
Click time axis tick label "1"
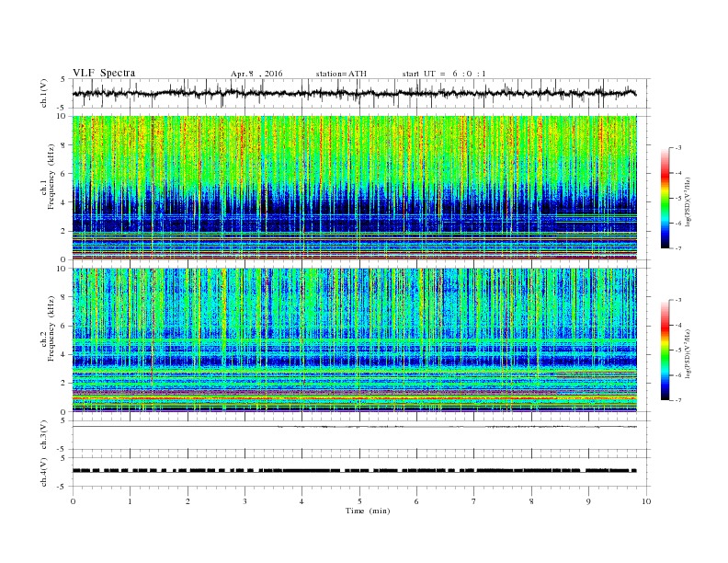pos(130,501)
